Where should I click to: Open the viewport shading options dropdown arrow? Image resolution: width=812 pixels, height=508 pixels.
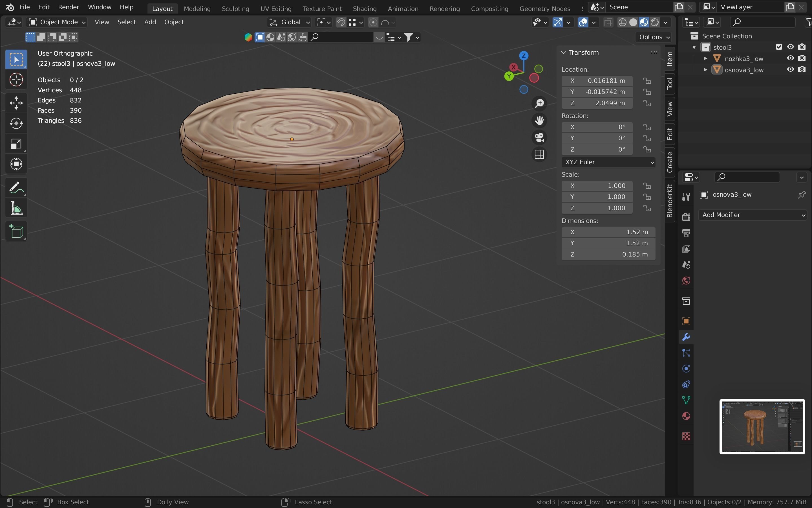click(x=665, y=23)
